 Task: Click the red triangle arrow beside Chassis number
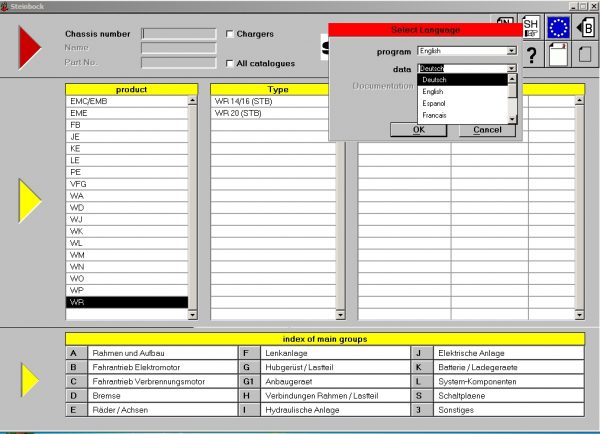click(x=29, y=47)
